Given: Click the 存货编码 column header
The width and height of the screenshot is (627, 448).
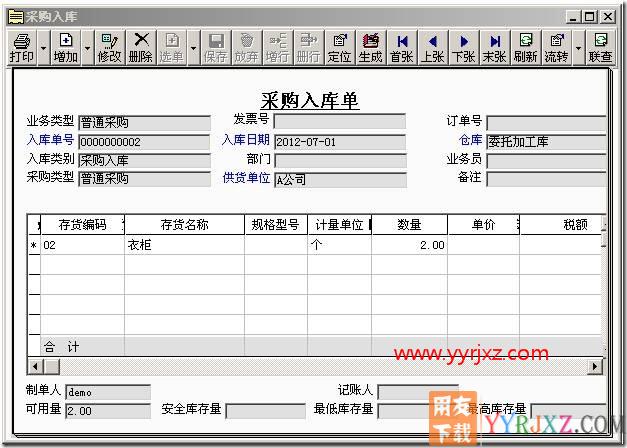Looking at the screenshot, I should (82, 225).
